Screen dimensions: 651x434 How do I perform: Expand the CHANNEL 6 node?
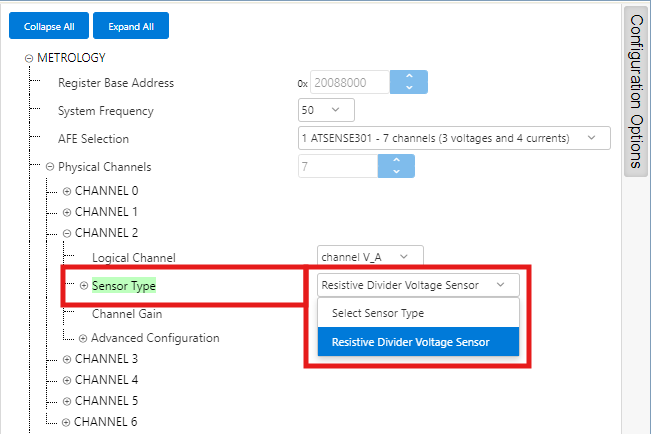click(x=67, y=422)
